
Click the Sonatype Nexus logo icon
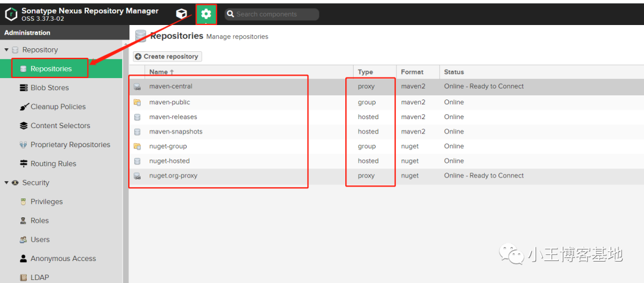coord(11,14)
